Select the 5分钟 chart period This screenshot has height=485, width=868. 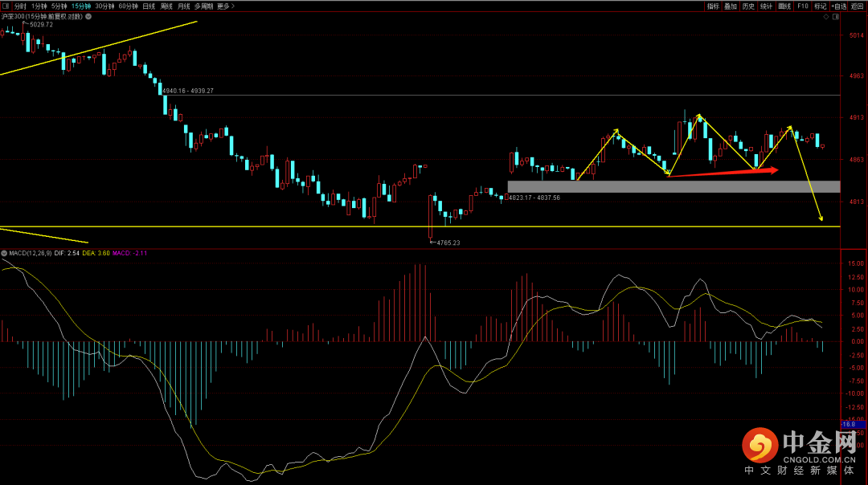[59, 6]
